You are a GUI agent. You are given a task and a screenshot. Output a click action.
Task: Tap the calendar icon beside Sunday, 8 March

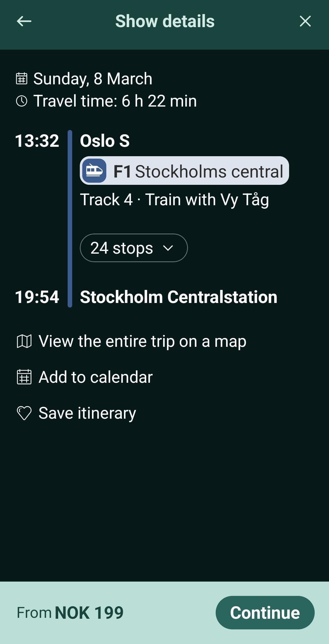point(22,79)
